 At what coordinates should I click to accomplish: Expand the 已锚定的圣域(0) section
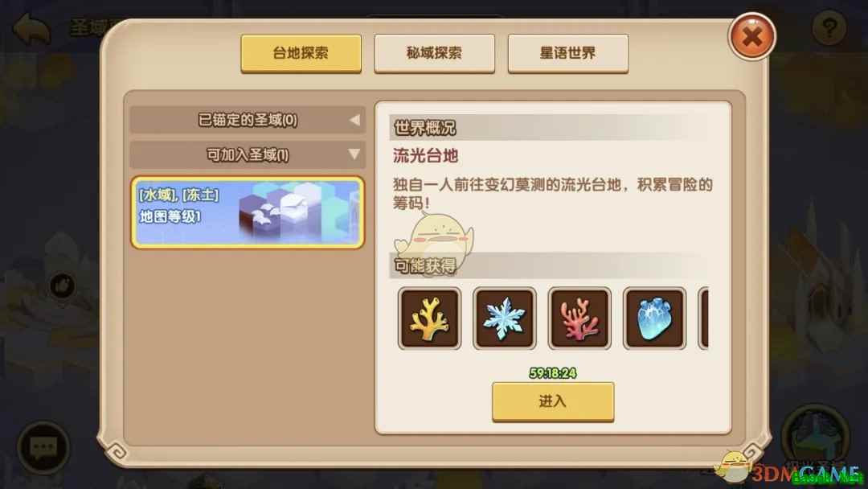pos(248,120)
